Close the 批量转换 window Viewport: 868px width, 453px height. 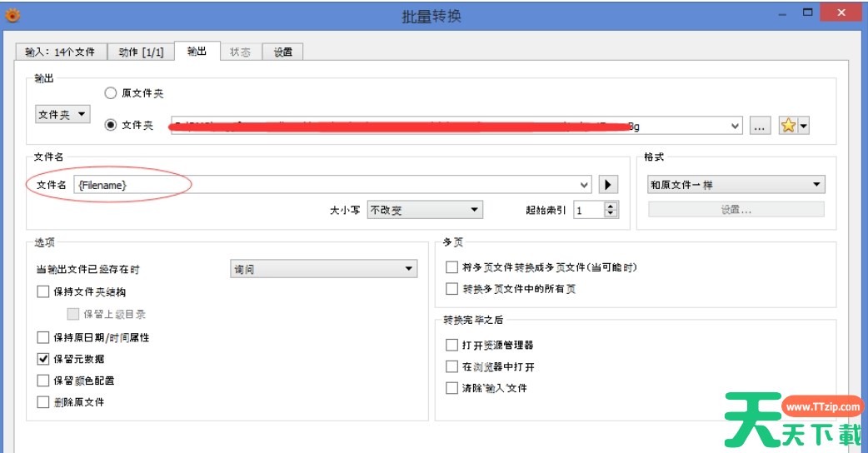pyautogui.click(x=841, y=12)
